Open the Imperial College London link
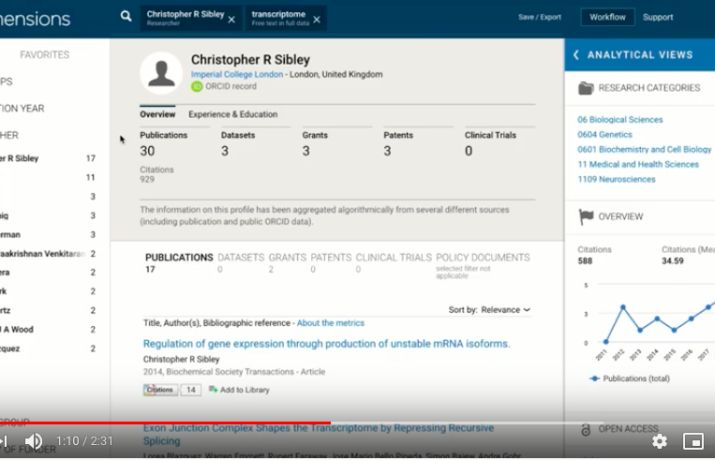 click(236, 74)
